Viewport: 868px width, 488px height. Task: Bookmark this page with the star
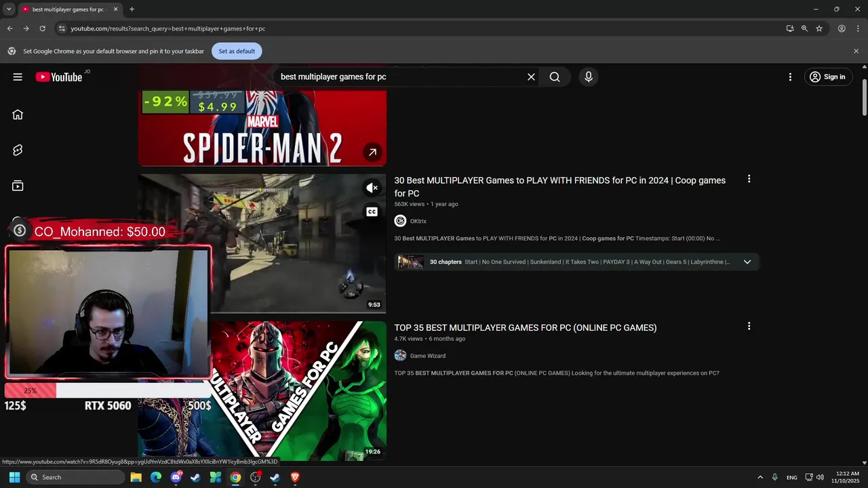[x=819, y=28]
